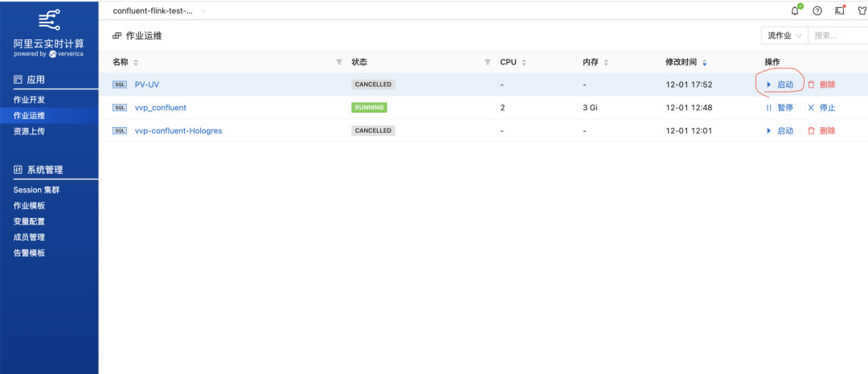Click the SQL badge icon of PV-UV
The image size is (868, 374).
point(120,84)
